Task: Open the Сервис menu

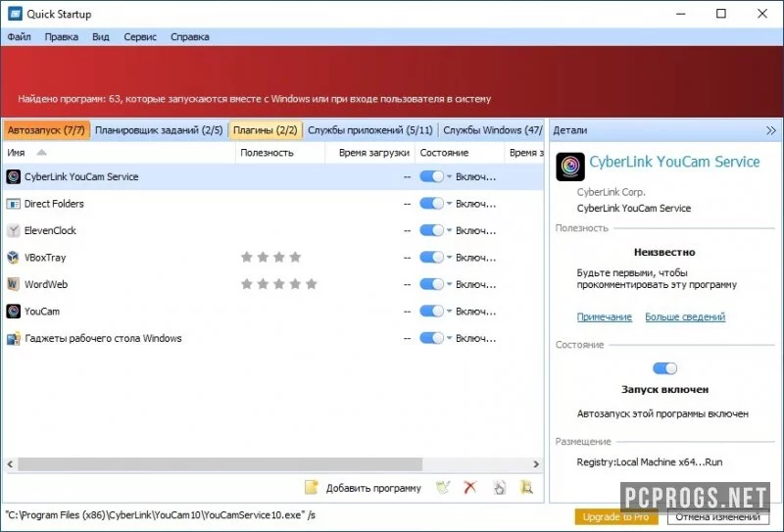Action: [140, 37]
